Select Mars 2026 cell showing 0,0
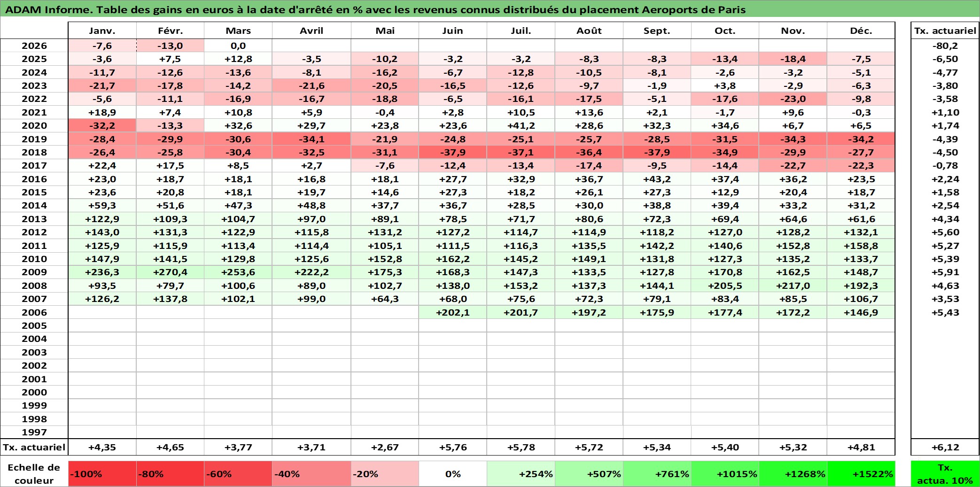The width and height of the screenshot is (980, 487). [x=238, y=46]
